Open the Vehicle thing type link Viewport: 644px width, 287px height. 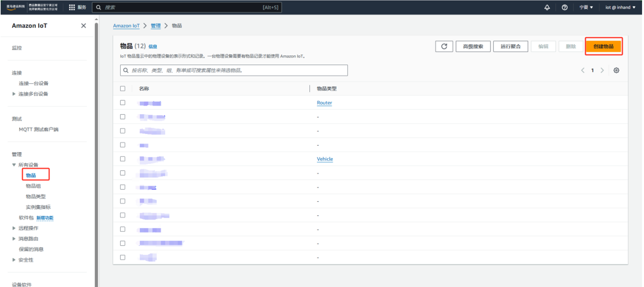325,159
